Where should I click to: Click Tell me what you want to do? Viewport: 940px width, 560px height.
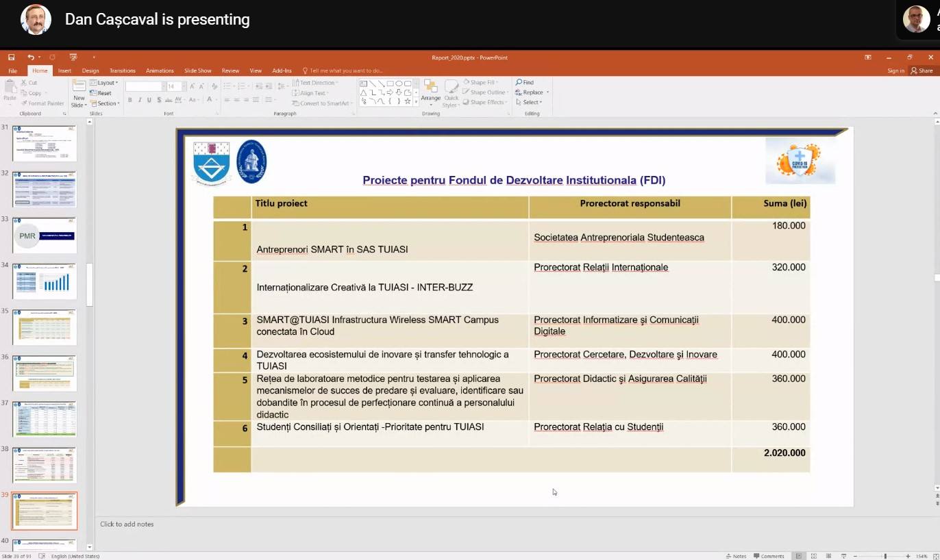click(x=343, y=71)
